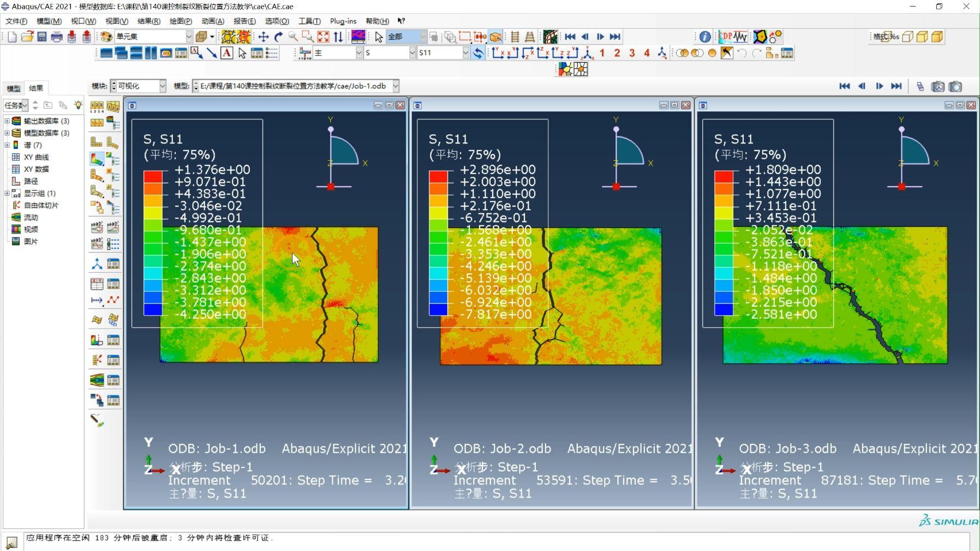Click the Save Model Database icon
This screenshot has height=551, width=980.
click(x=41, y=37)
